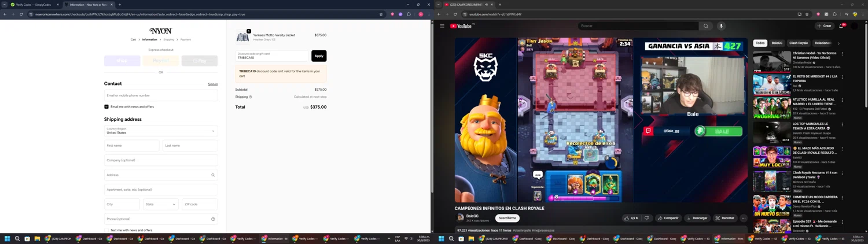Open options for El Reto de MrBeast video

tap(842, 77)
